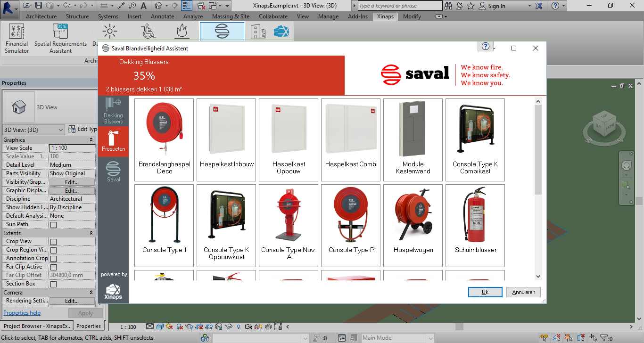The height and width of the screenshot is (343, 644).
Task: Launch the Spatial Requirements Assistant
Action: [60, 39]
